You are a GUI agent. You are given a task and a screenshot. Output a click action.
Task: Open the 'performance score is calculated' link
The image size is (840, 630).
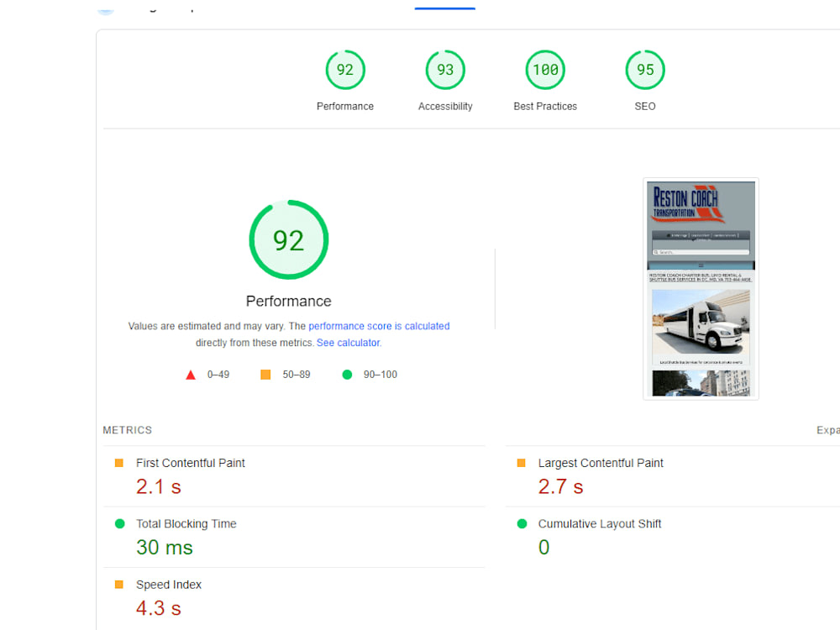pyautogui.click(x=379, y=326)
